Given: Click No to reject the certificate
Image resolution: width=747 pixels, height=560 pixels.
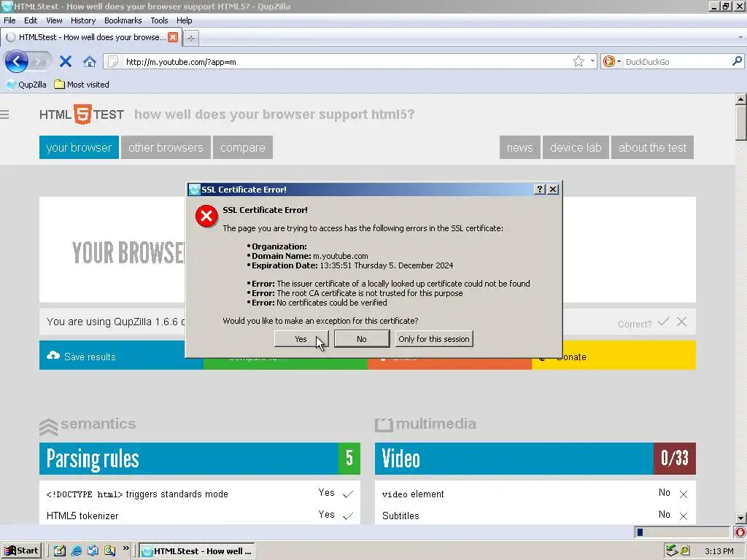Looking at the screenshot, I should coord(362,339).
